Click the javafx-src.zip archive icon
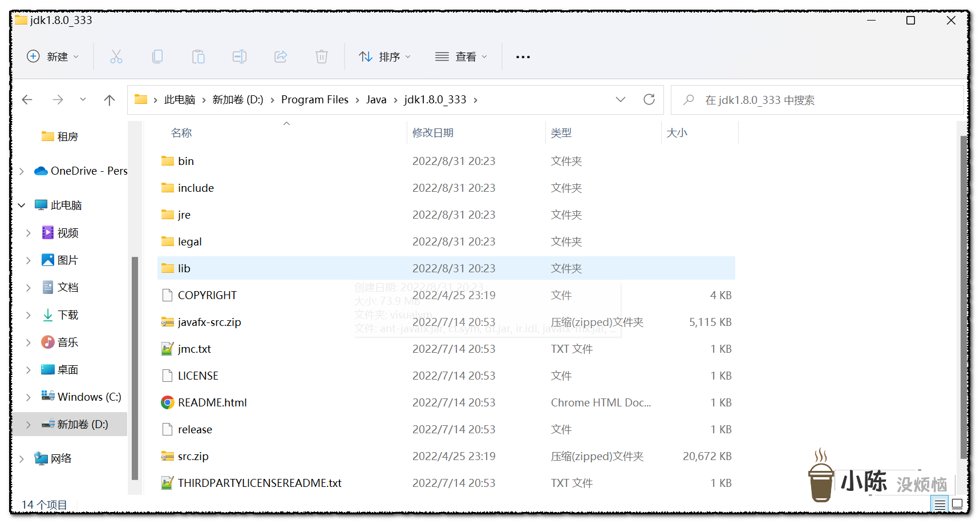Screen dimensions: 980x524 168,322
